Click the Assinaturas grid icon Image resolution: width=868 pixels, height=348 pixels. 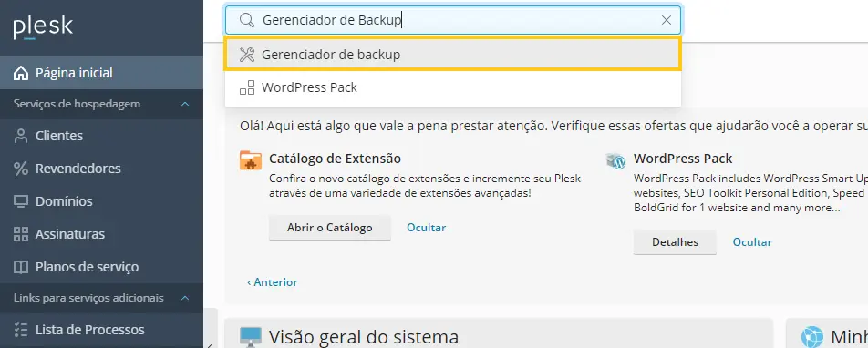coord(21,234)
